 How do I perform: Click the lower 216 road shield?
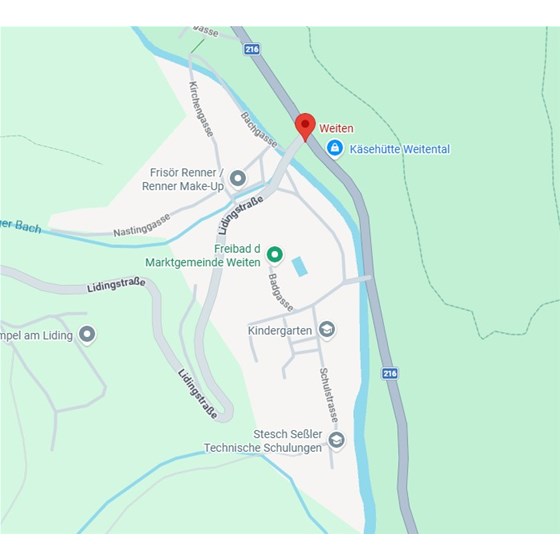click(x=390, y=373)
